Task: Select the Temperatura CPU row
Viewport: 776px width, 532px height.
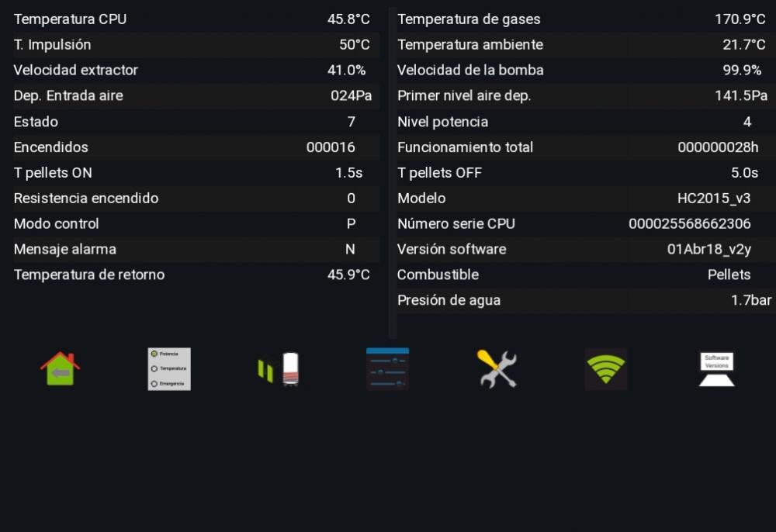Action: (196, 19)
